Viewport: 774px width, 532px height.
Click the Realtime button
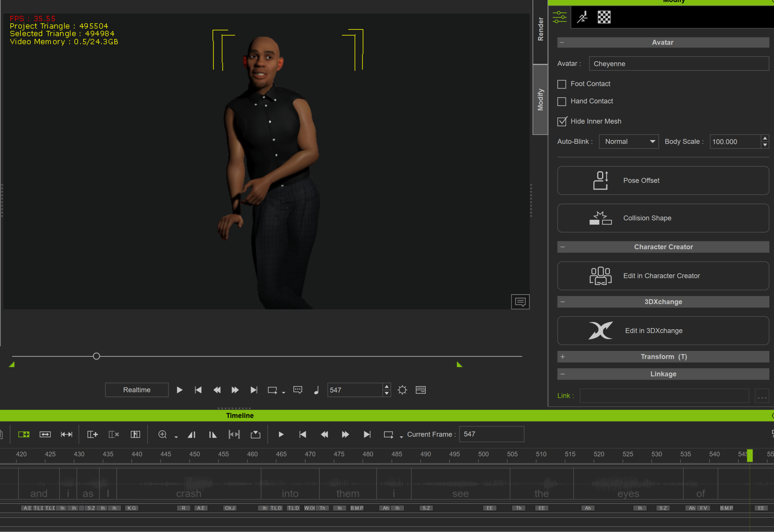pyautogui.click(x=137, y=390)
